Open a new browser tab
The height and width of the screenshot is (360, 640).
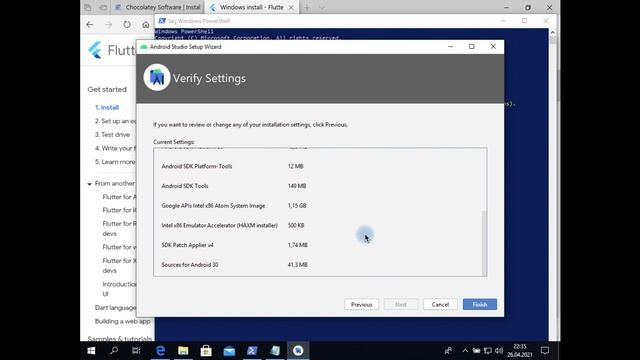307,7
